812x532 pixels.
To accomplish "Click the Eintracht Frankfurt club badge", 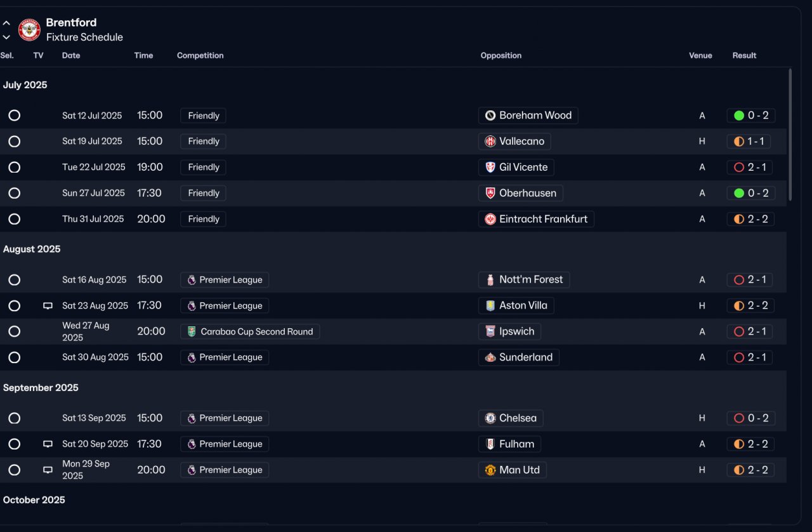I will coord(490,219).
